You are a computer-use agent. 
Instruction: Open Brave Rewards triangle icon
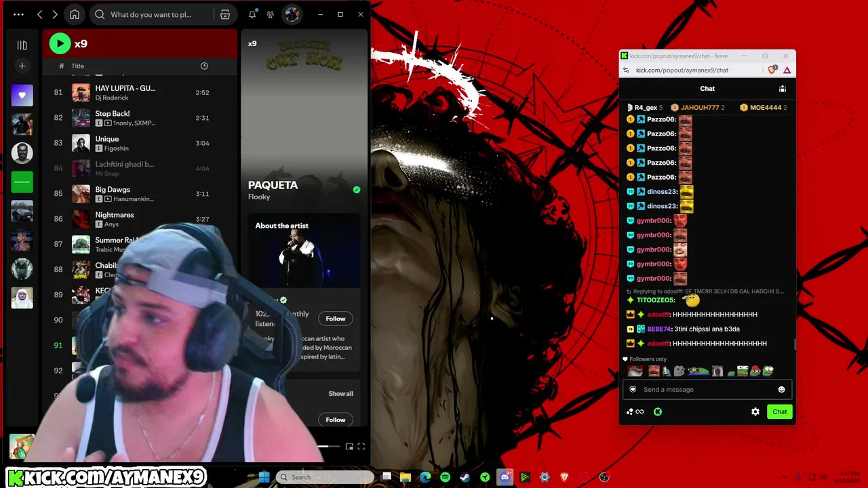(x=787, y=70)
